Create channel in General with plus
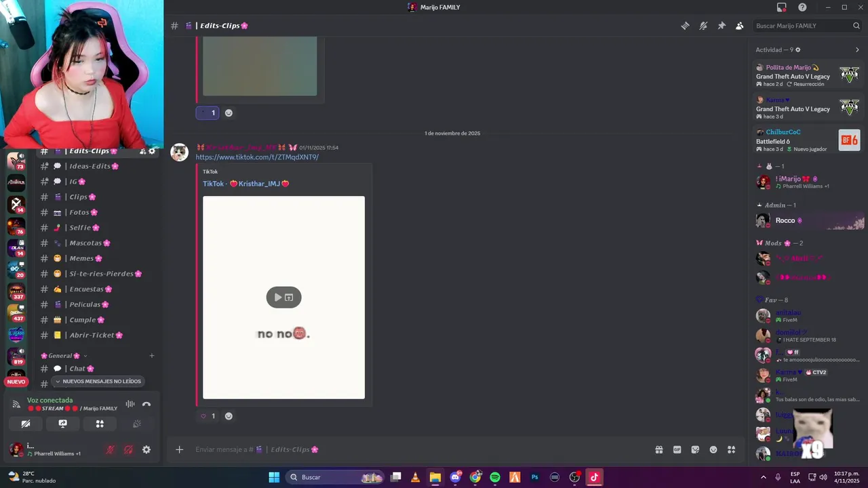Screen dimensions: 868x488 (152, 356)
